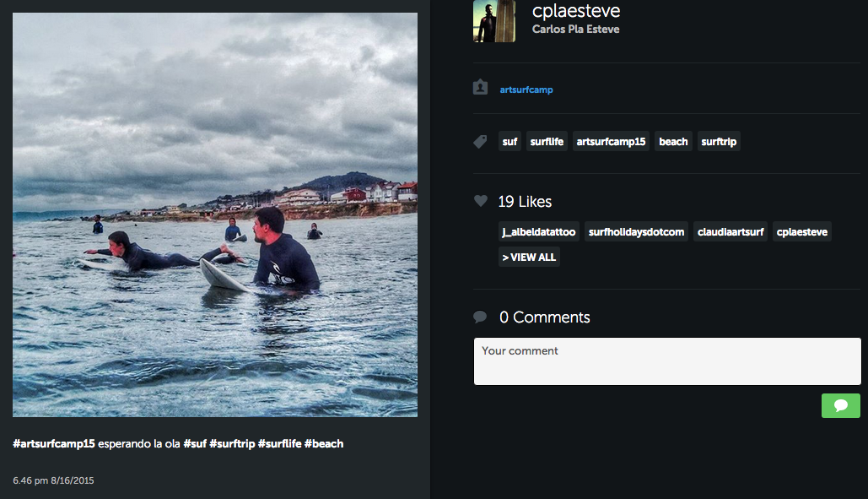Select the beach tag chip
Screen dimensions: 868x499
coord(673,142)
